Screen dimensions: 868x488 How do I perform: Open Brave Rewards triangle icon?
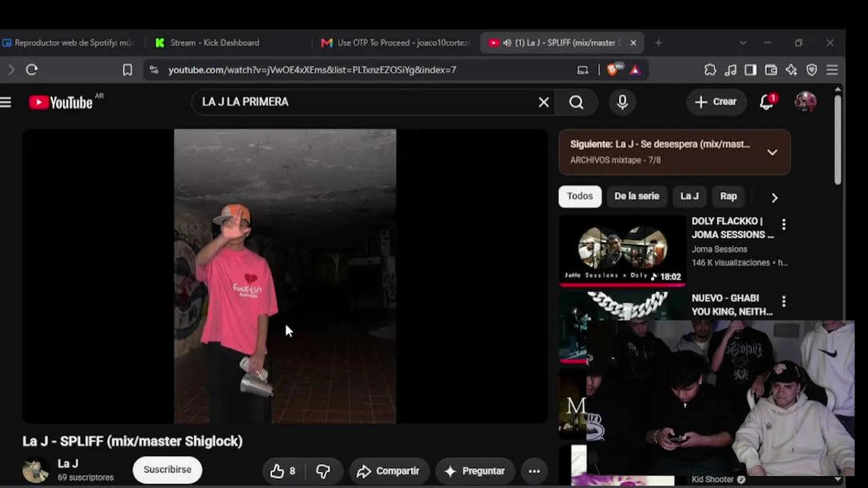[x=635, y=70]
